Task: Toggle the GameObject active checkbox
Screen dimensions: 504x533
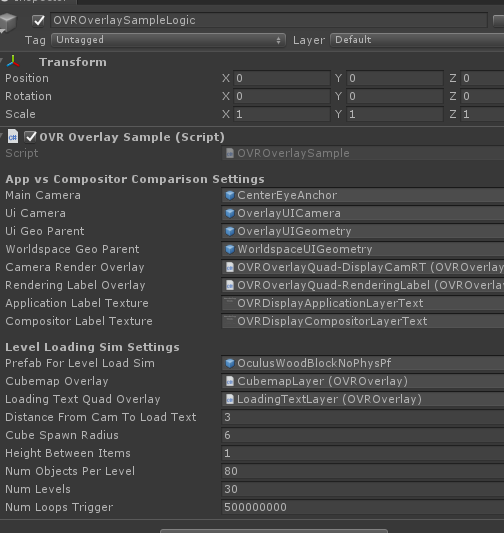Action: (38, 20)
